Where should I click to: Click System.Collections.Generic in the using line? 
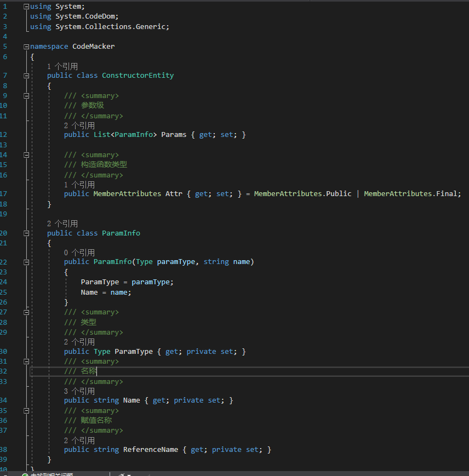(x=110, y=27)
